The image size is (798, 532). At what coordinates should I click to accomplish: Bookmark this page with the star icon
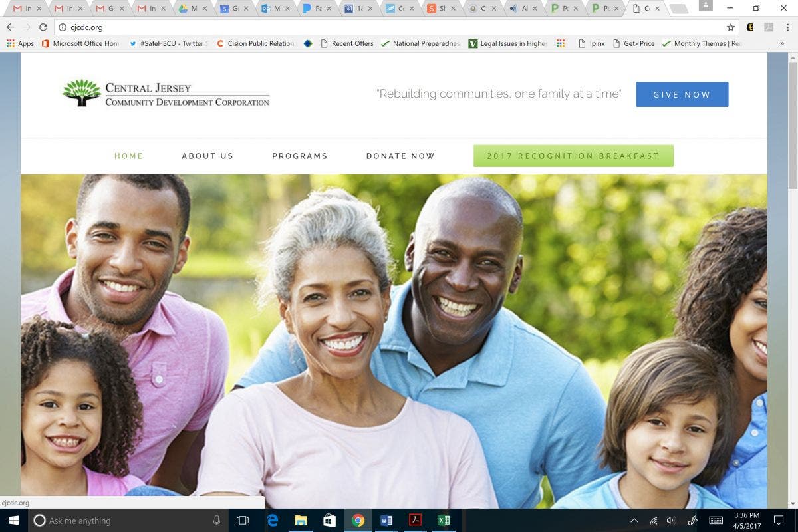(x=731, y=27)
